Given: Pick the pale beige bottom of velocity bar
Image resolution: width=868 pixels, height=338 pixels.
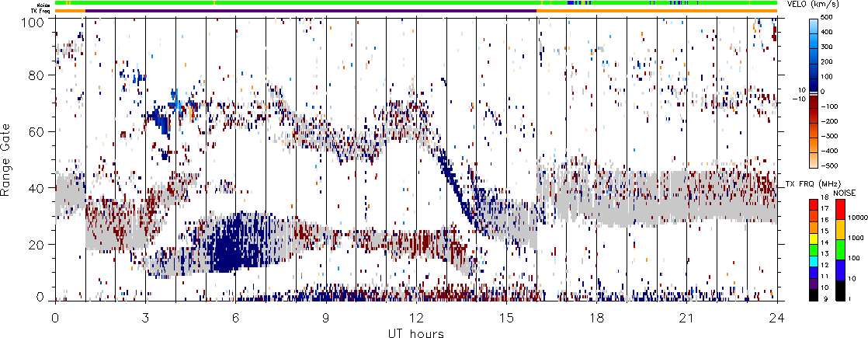Looking at the screenshot, I should 814,162.
